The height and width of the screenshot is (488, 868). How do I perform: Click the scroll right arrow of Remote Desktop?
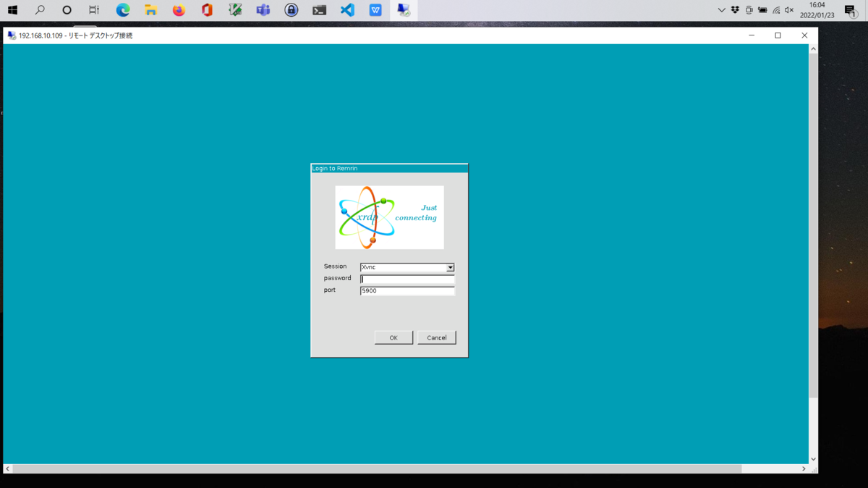click(x=804, y=468)
